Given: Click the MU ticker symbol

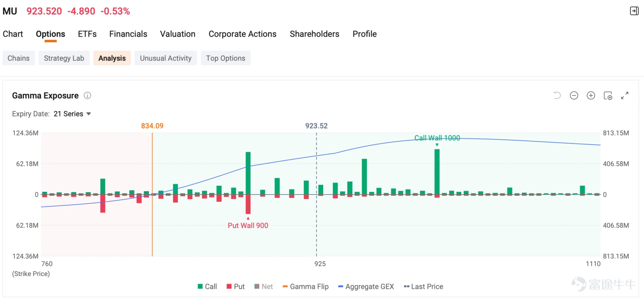Looking at the screenshot, I should click(10, 11).
